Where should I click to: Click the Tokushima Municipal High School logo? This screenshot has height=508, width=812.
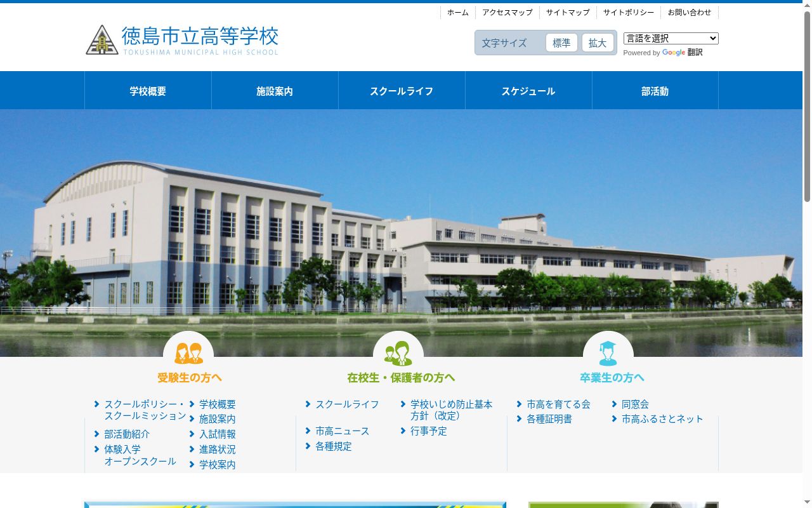pos(182,40)
